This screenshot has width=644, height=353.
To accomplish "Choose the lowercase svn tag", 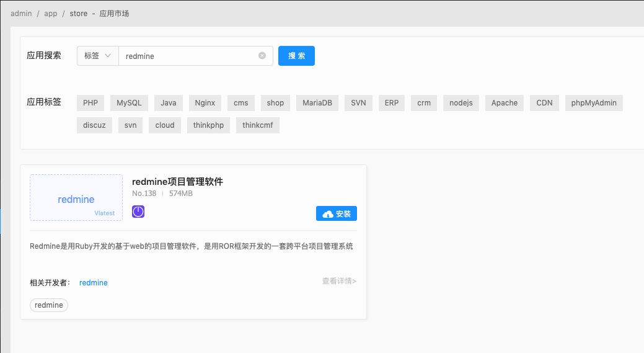I will [x=131, y=125].
